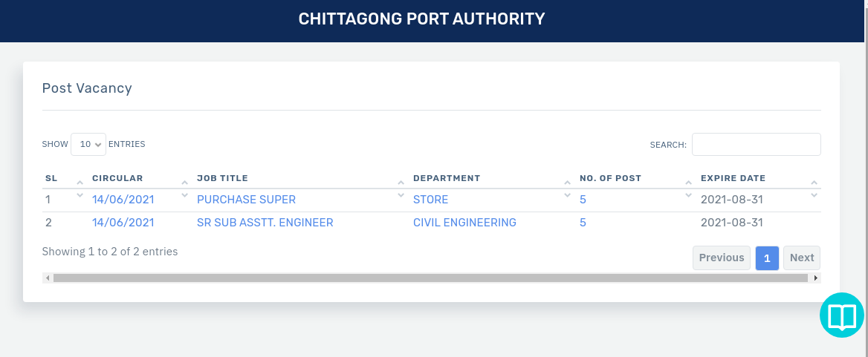Sort by Department column arrows
The image size is (868, 357).
[x=567, y=189]
